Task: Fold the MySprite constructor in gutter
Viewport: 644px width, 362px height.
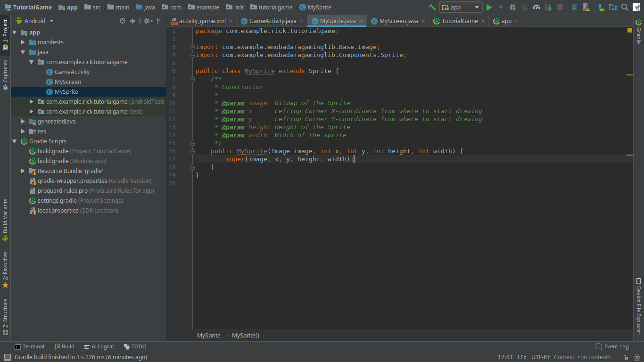Action: click(192, 151)
